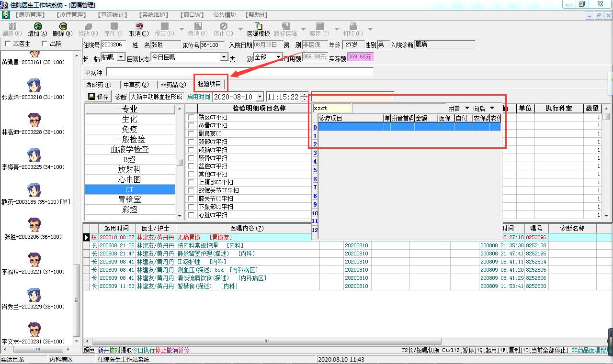Image resolution: width=613 pixels, height=364 pixels.
Task: Expand the 提交(B) dropdown arrow
Action: 182,29
